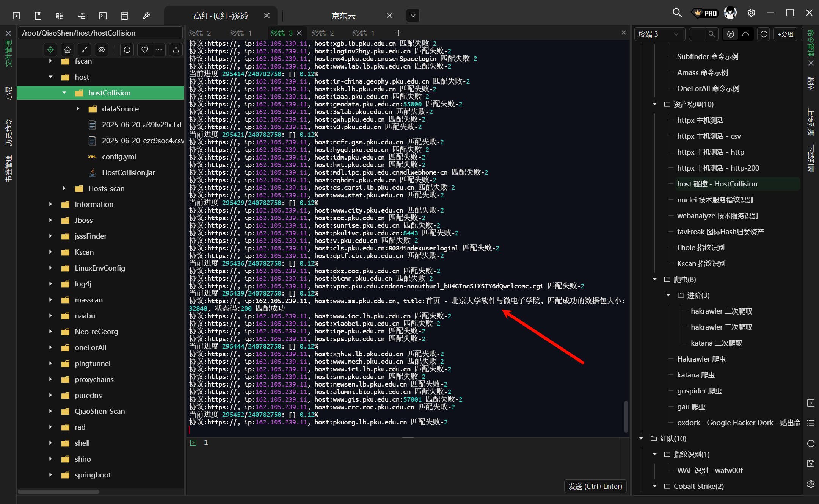Image resolution: width=819 pixels, height=504 pixels.
Task: Click the +分组 add group button
Action: (x=785, y=34)
